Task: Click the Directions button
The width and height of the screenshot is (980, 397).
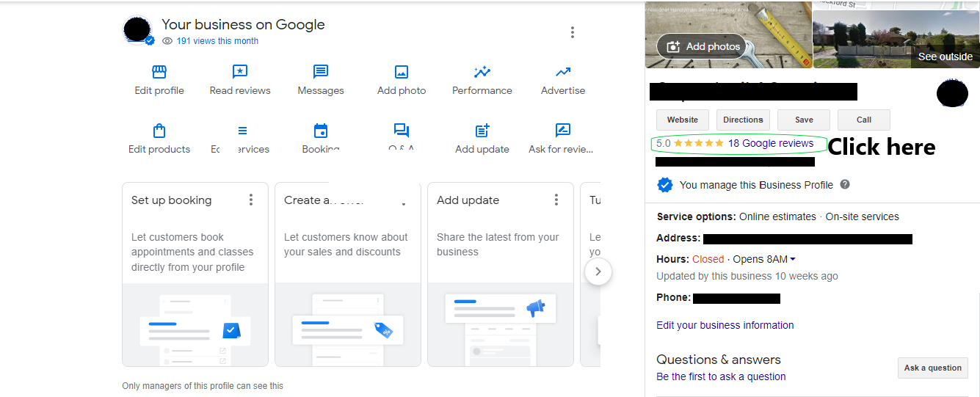Action: 743,120
